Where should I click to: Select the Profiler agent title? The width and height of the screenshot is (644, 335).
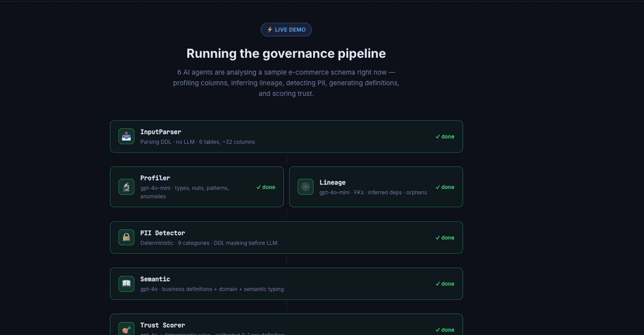coord(155,178)
